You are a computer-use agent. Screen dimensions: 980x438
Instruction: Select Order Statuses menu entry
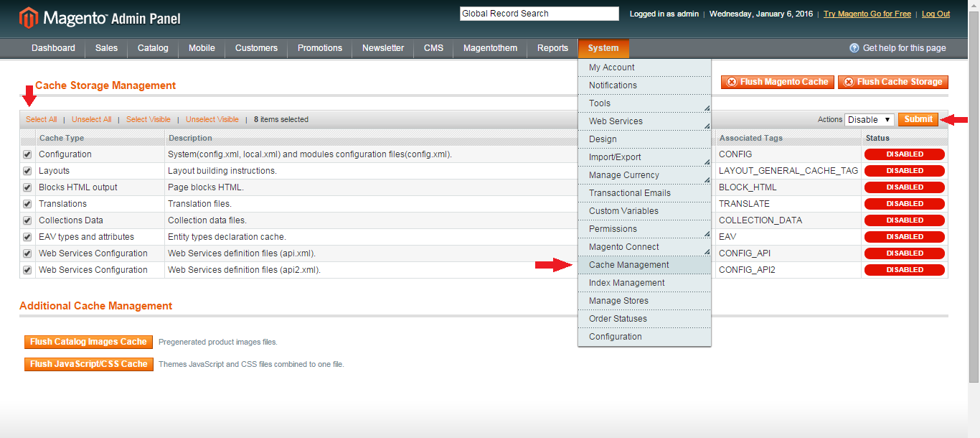click(x=644, y=319)
